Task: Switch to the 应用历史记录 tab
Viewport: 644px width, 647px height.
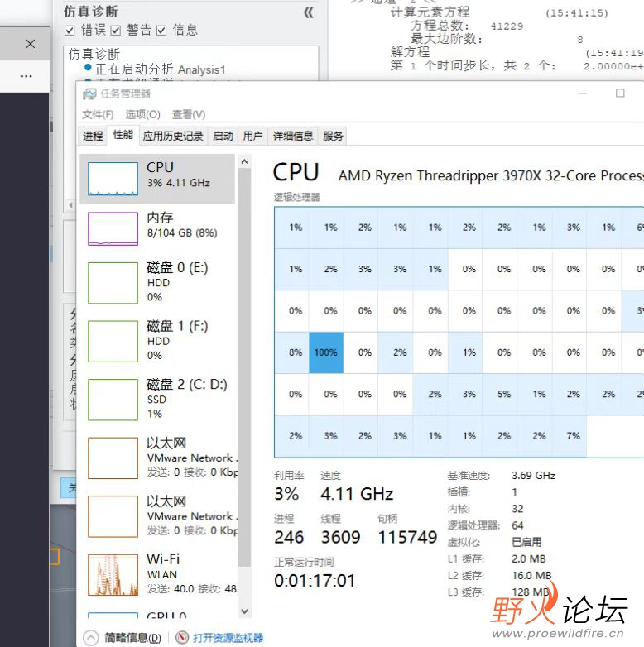Action: coord(173,137)
